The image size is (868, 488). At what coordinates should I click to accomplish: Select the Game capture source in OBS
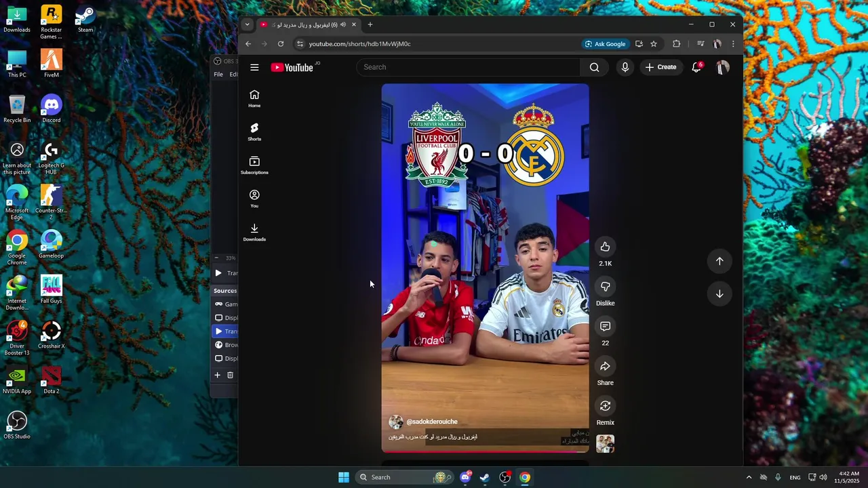coord(226,304)
